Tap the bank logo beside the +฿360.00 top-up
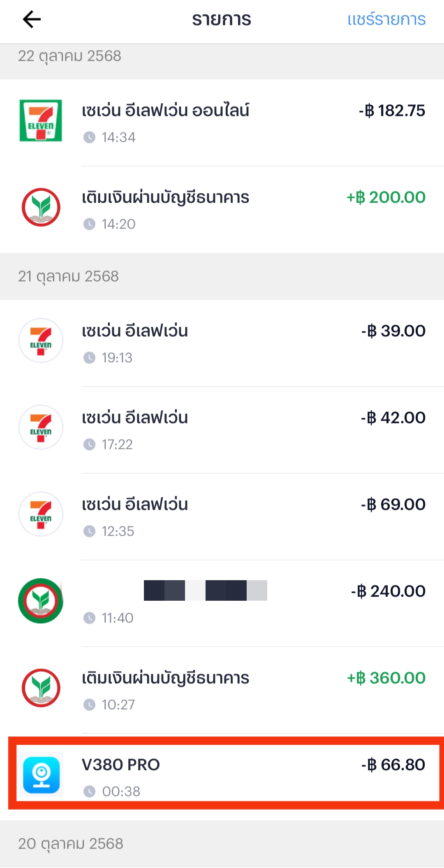This screenshot has width=444, height=868. pos(41,687)
